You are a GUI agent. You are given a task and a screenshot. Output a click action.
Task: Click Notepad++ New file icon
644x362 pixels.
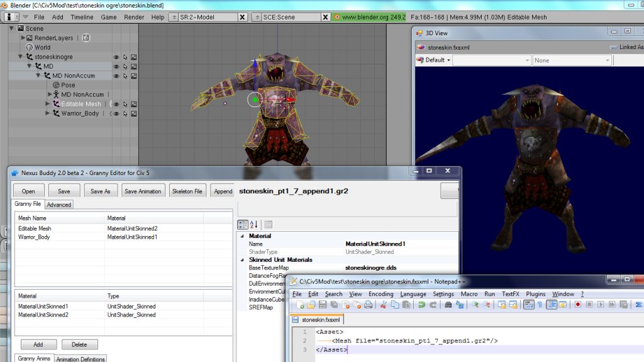pyautogui.click(x=300, y=305)
